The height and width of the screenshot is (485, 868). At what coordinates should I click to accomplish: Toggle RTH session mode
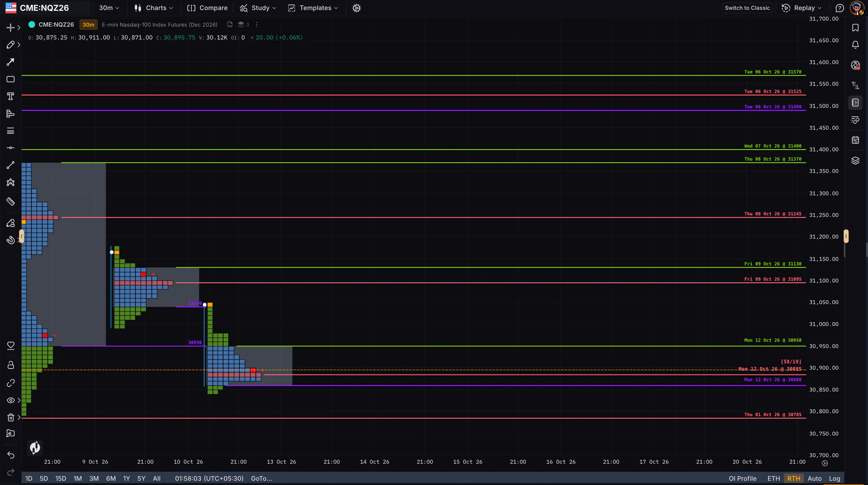click(793, 479)
